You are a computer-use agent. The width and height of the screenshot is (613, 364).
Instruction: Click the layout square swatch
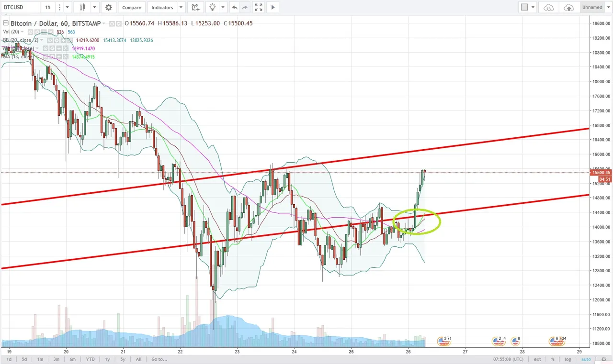[x=524, y=7]
